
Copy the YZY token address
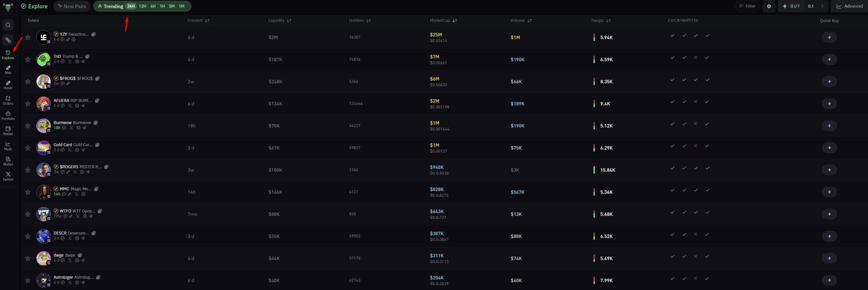coord(94,34)
